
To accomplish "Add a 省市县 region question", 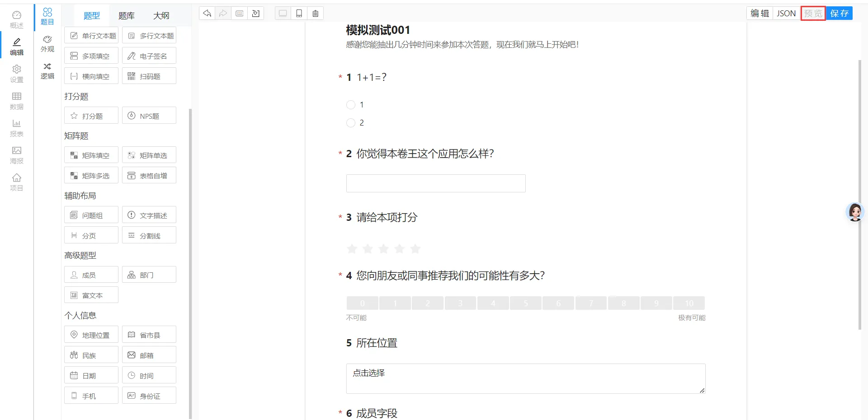I will [x=149, y=335].
